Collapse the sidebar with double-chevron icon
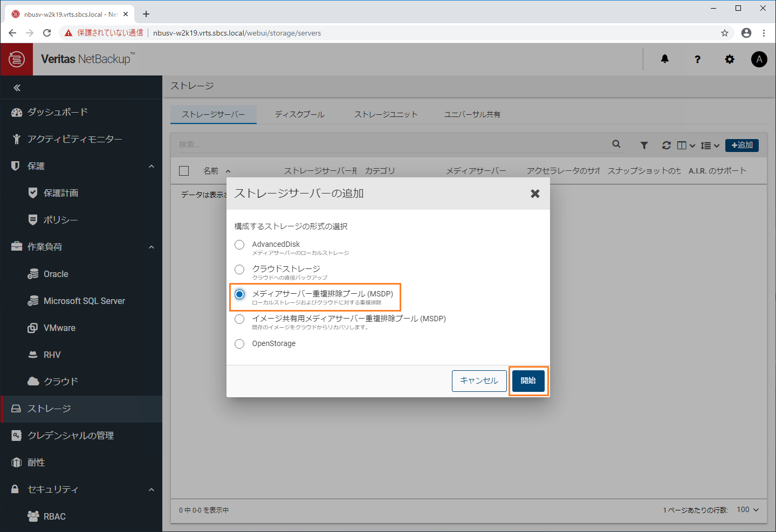The width and height of the screenshot is (776, 532). (x=17, y=87)
